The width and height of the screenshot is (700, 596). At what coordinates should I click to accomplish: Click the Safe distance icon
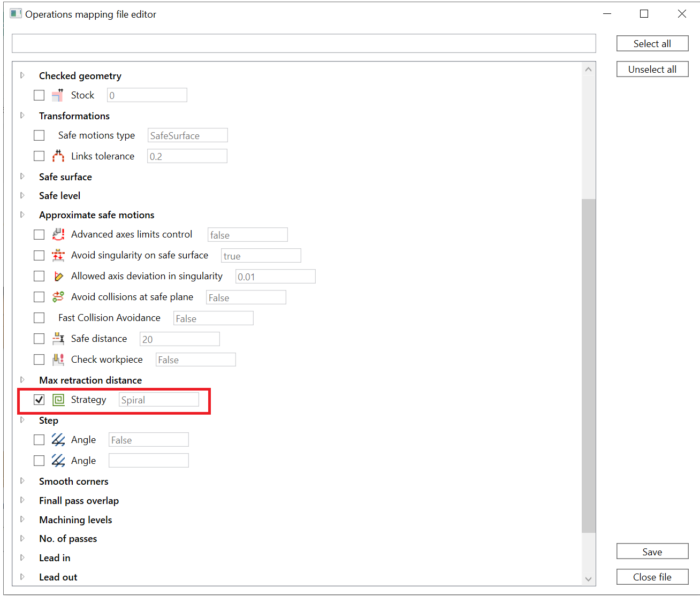point(58,339)
